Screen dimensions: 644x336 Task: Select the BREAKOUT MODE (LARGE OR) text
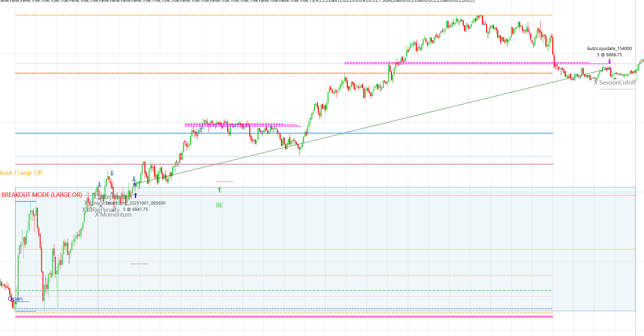pos(41,195)
